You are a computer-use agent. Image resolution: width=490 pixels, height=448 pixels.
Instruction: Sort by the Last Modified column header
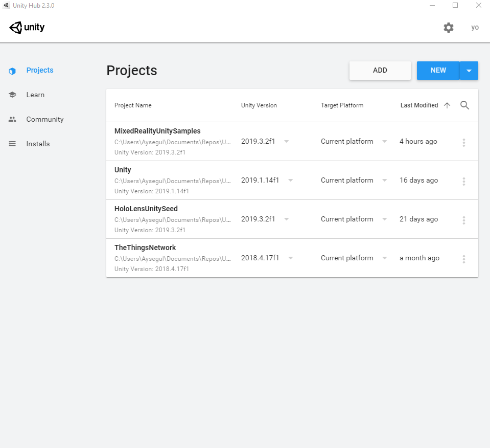(419, 105)
